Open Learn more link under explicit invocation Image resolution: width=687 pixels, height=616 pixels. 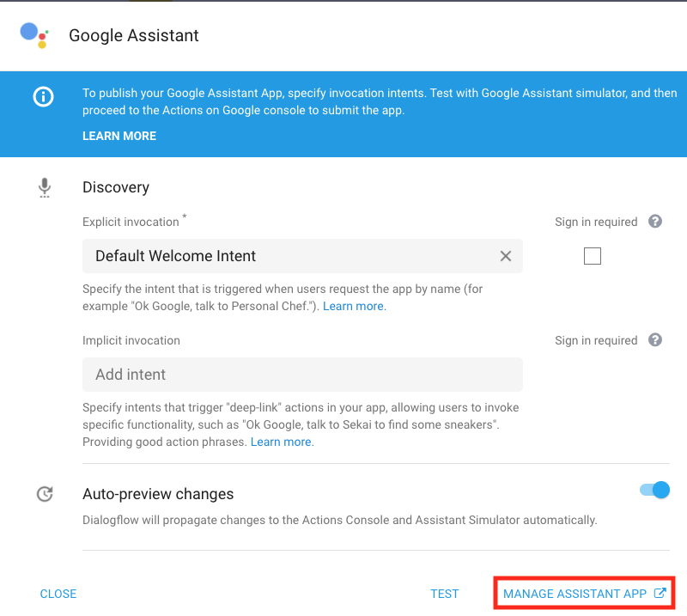point(354,306)
